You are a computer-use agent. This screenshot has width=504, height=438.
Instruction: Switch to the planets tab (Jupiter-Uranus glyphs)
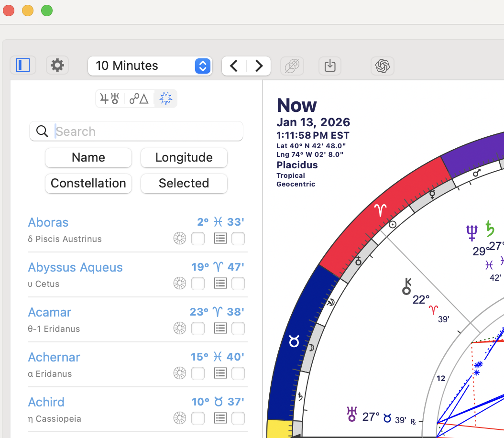[x=110, y=99]
